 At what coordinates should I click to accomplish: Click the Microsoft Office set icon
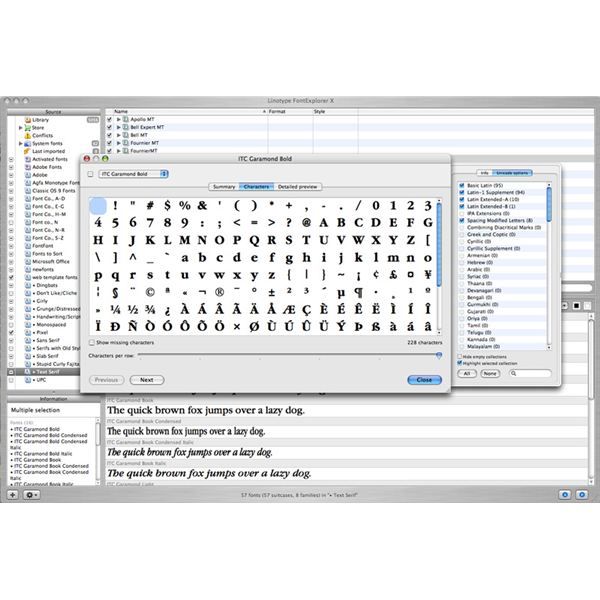pos(28,261)
